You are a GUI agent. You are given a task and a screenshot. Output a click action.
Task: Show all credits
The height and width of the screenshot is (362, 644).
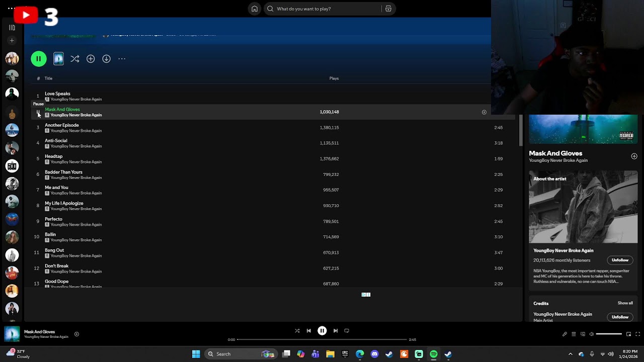625,303
